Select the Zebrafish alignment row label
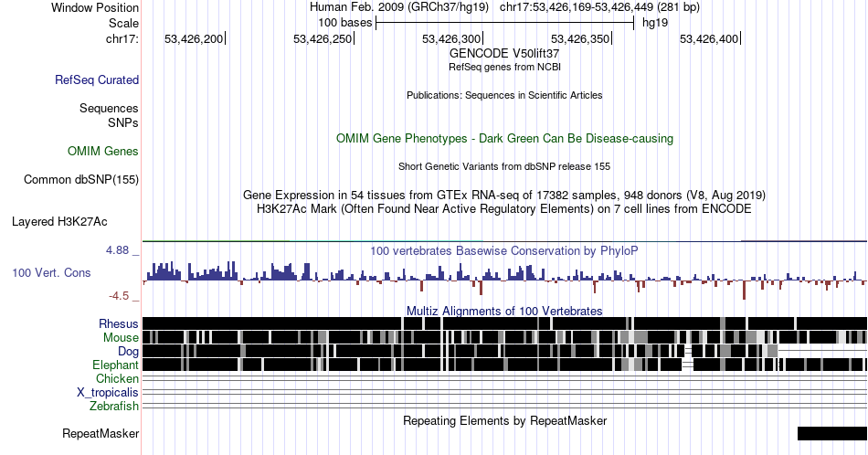The height and width of the screenshot is (455, 868). tap(114, 406)
